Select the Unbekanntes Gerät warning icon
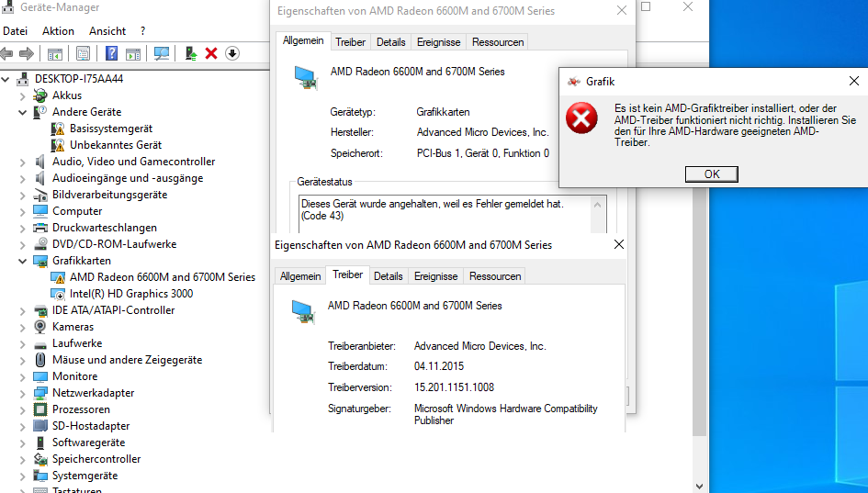868x493 pixels. click(x=58, y=145)
